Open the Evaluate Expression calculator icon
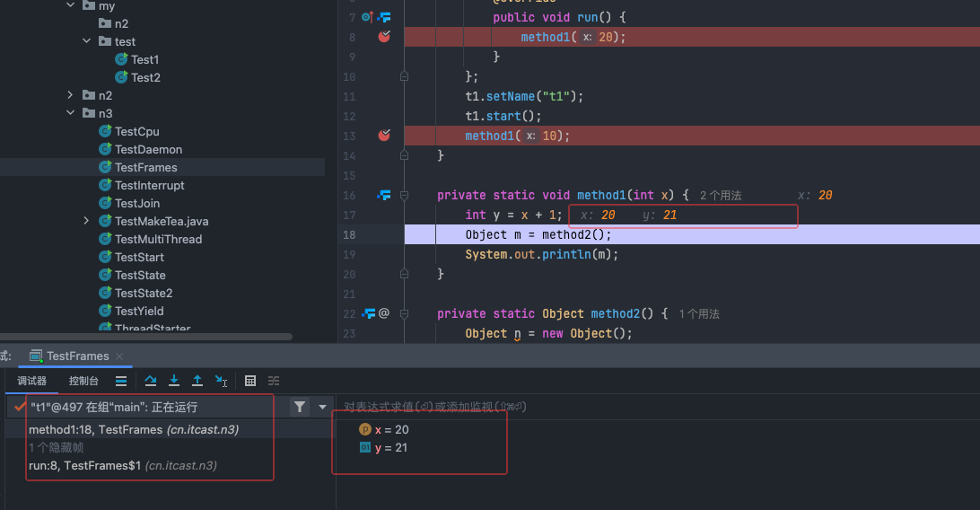980x510 pixels. point(250,381)
